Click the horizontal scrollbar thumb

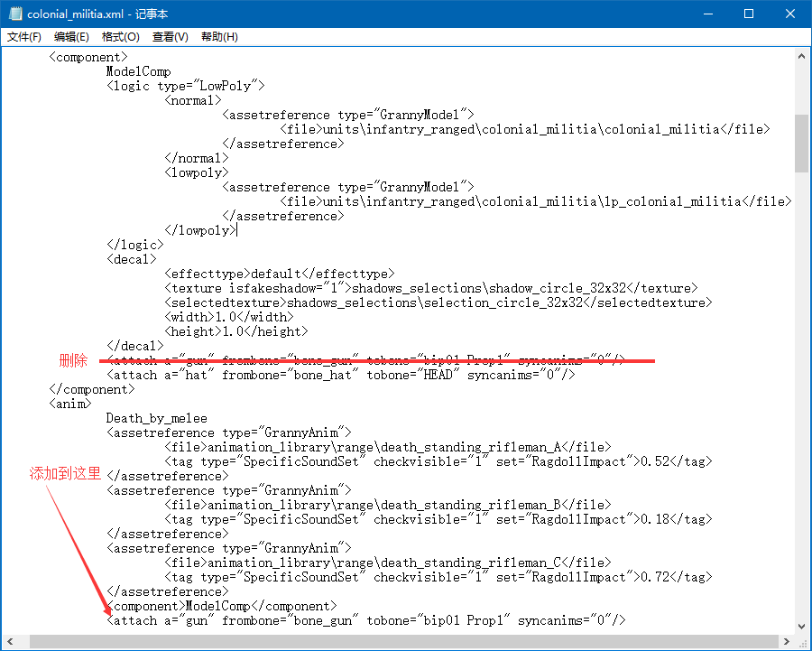coord(404,642)
